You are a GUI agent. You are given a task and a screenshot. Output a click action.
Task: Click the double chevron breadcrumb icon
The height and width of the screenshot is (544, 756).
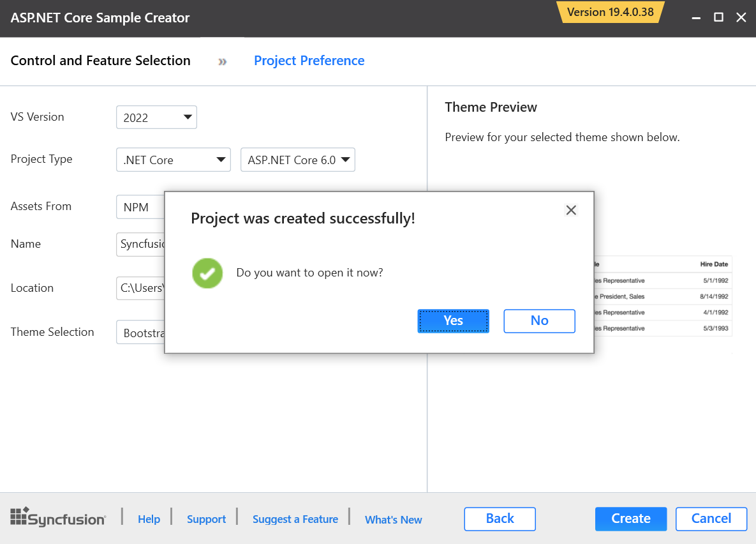point(222,62)
